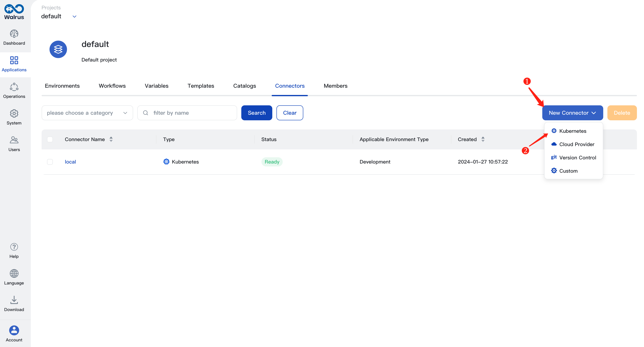Click the Custom gear icon
The image size is (644, 347).
point(554,171)
